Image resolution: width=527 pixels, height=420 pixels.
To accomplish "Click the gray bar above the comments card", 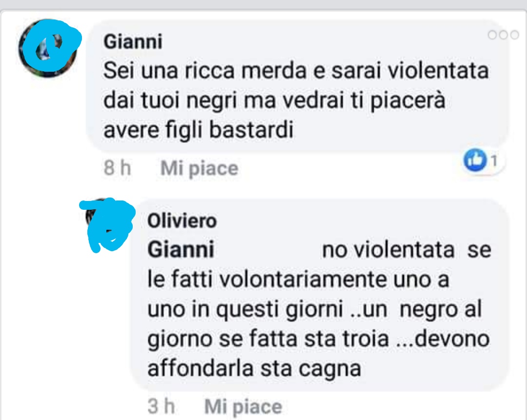I will pyautogui.click(x=263, y=4).
